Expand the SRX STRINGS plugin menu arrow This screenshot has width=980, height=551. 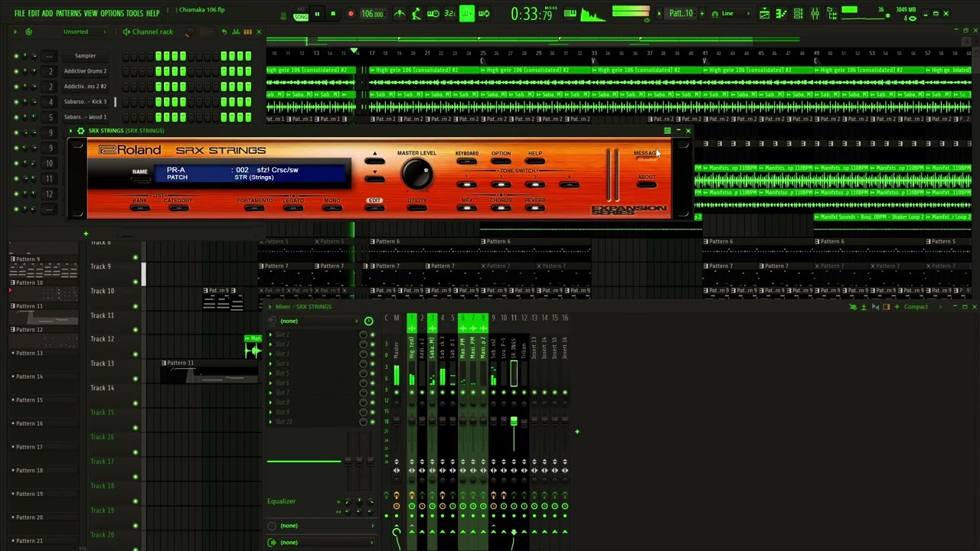[71, 131]
